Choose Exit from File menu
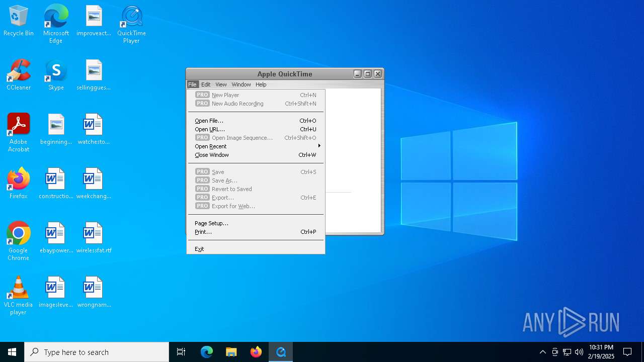The width and height of the screenshot is (644, 362). pos(256,249)
